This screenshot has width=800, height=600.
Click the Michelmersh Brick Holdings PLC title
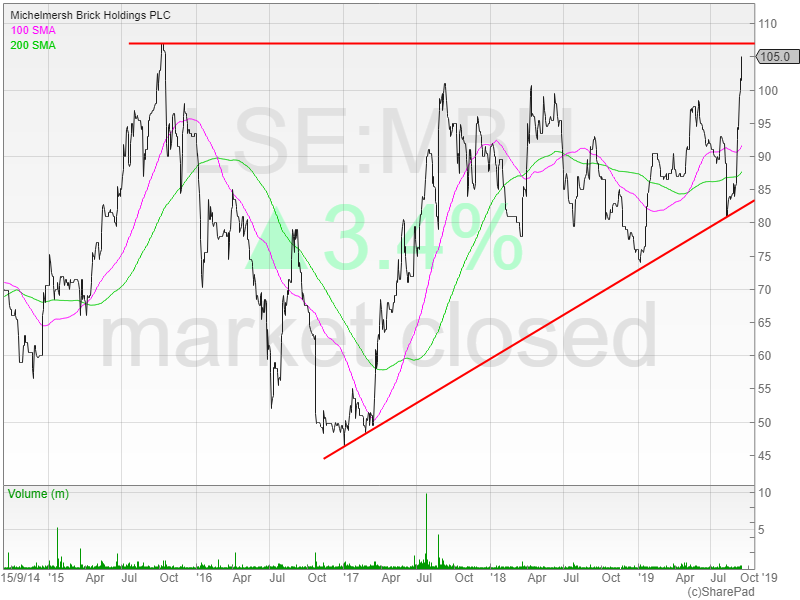pos(90,15)
